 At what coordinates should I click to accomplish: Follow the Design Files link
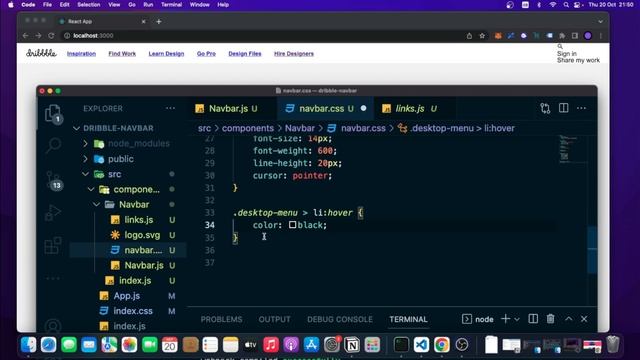click(x=244, y=53)
